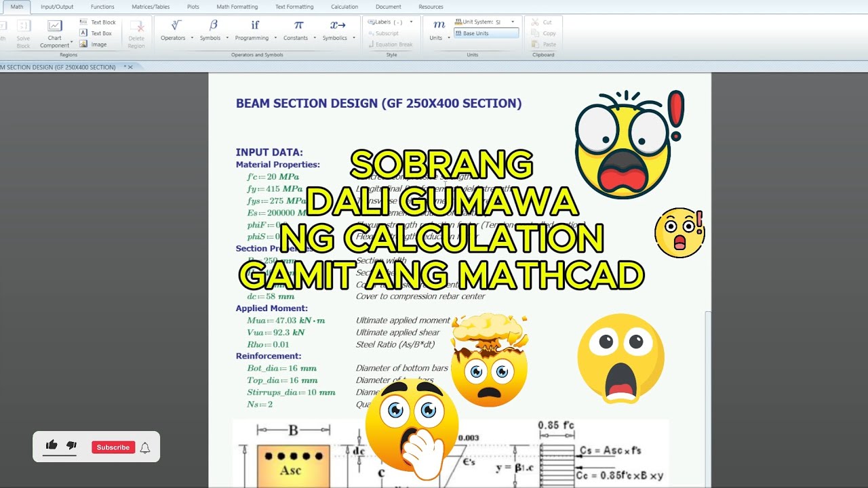
Task: Select the fys:=275 MPa equation
Action: (x=277, y=201)
